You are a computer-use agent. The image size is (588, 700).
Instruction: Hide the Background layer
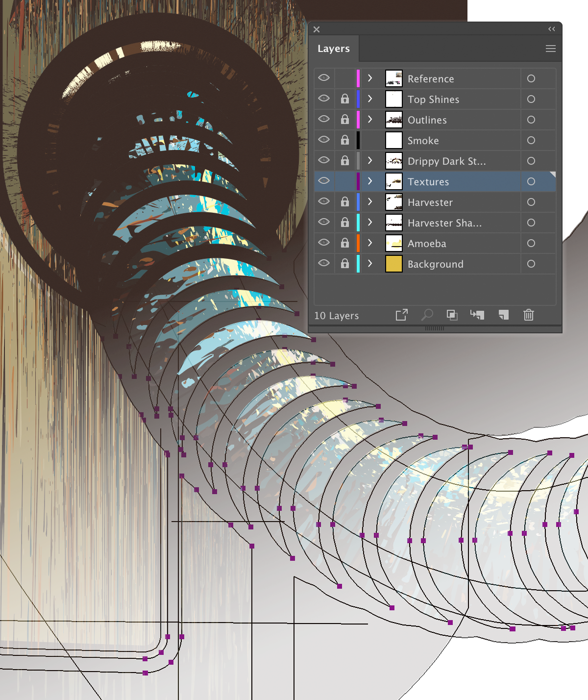(x=324, y=263)
